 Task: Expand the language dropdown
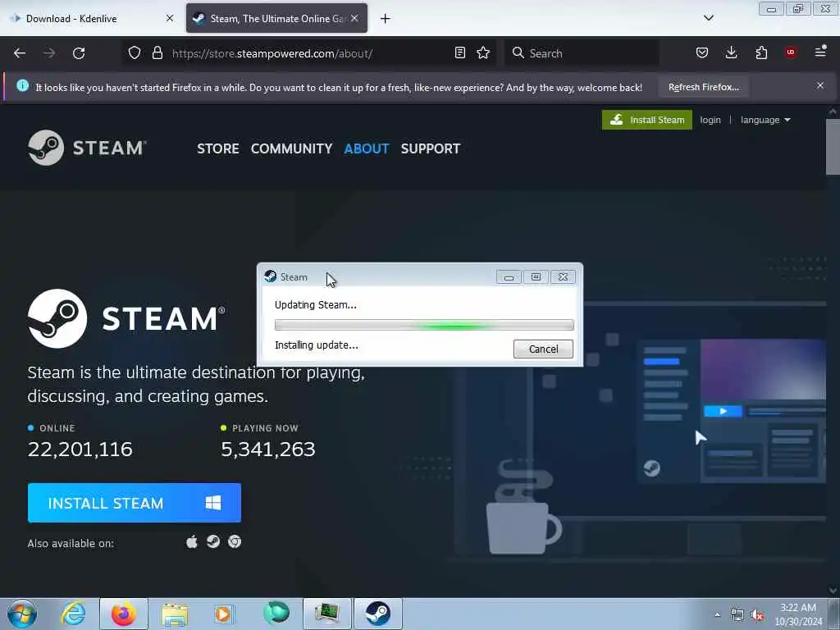point(765,120)
